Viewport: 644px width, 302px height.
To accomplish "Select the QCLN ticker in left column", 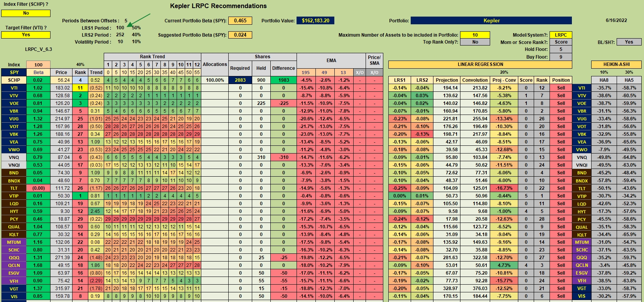I will 14,265.
